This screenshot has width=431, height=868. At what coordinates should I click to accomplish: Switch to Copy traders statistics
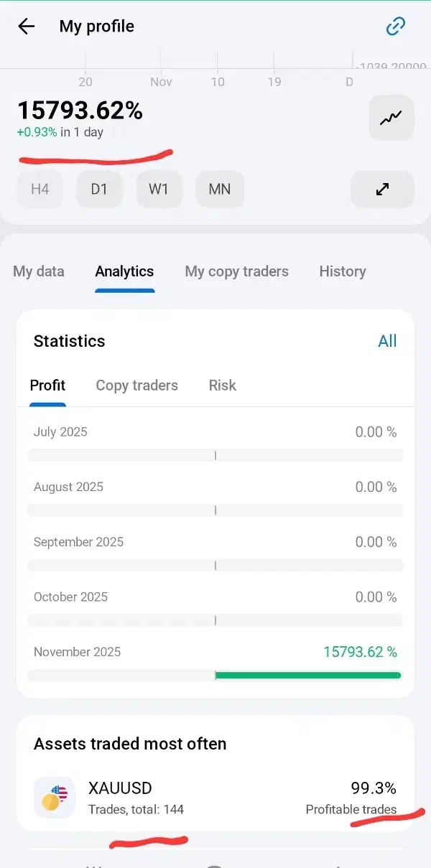pyautogui.click(x=136, y=386)
